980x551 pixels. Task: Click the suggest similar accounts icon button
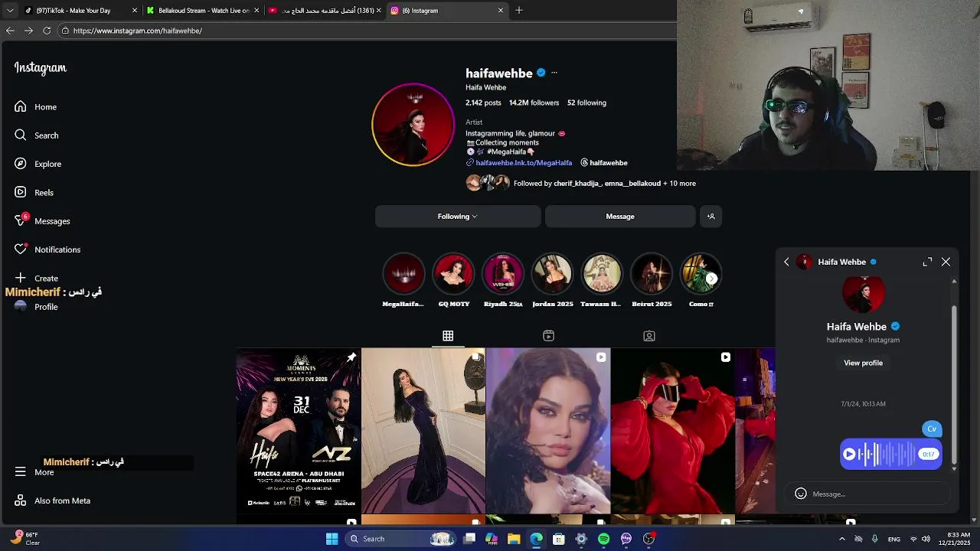tap(710, 217)
